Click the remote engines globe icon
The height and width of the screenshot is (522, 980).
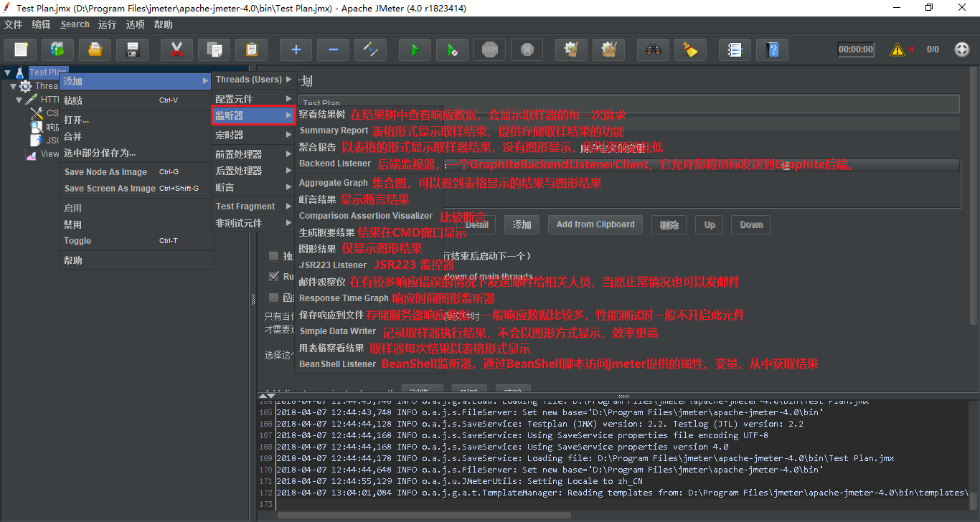tap(962, 49)
